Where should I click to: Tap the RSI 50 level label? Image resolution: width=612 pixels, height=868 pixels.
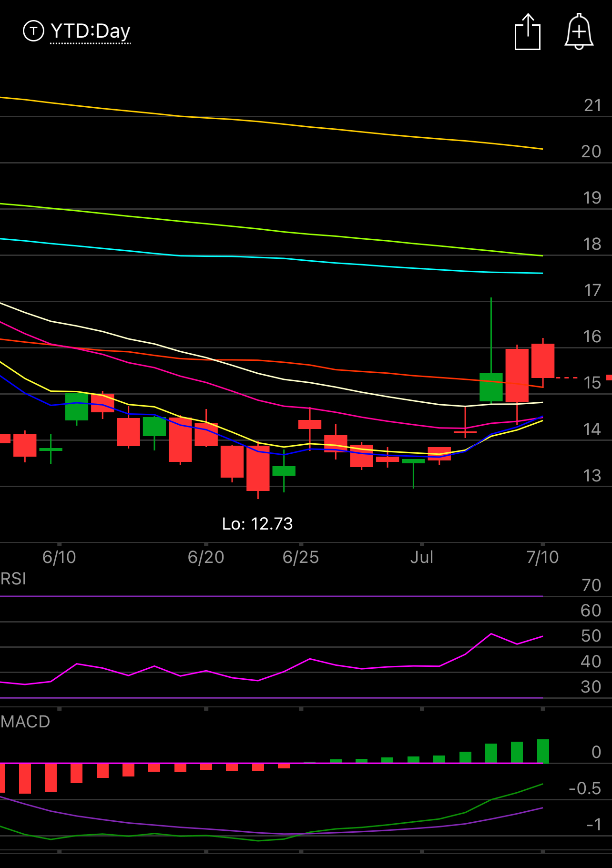(591, 636)
